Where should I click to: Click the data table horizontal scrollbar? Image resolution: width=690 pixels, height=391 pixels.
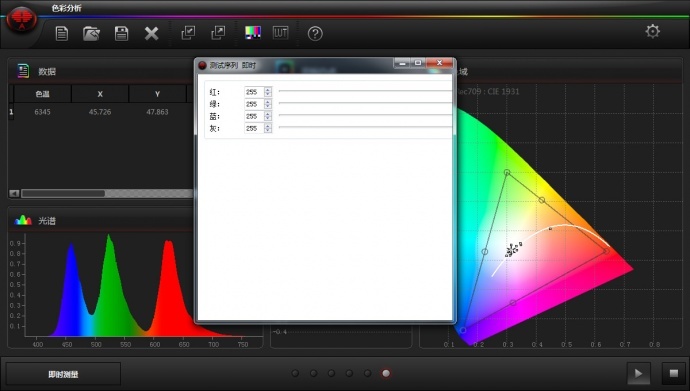[x=101, y=194]
